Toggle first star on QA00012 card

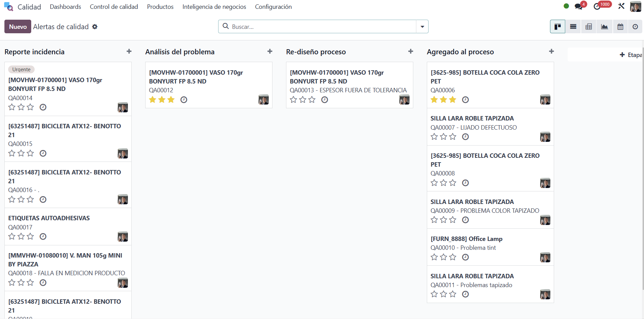coord(153,100)
